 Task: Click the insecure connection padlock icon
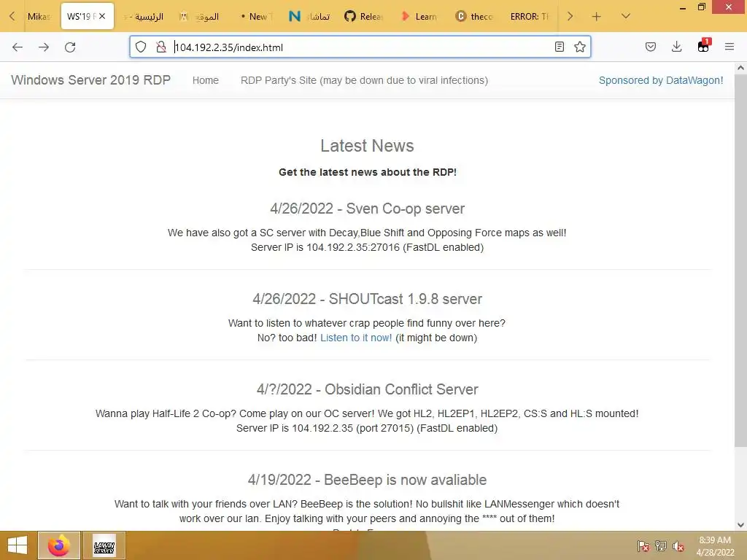click(161, 47)
